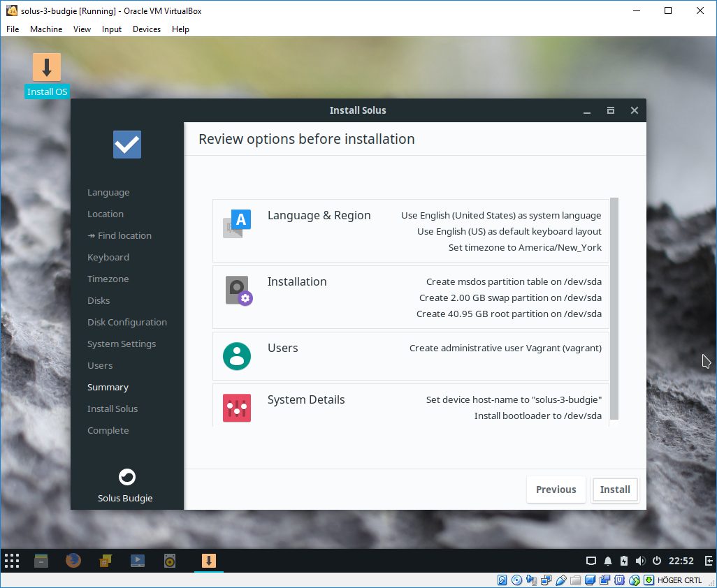This screenshot has height=588, width=717.
Task: Click "Create 2.00 GB swap partition" line
Action: pyautogui.click(x=510, y=298)
